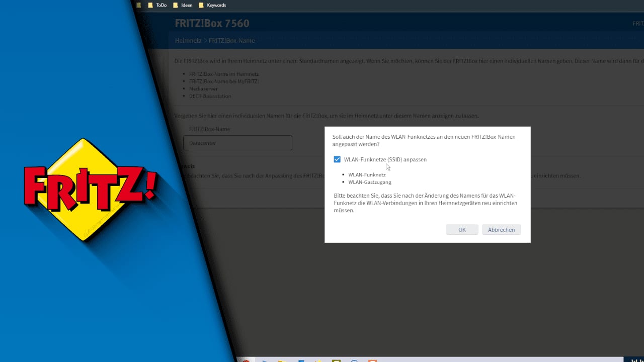Open the Ideen bookmark folder
Screen dimensions: 644x362
[x=182, y=6]
